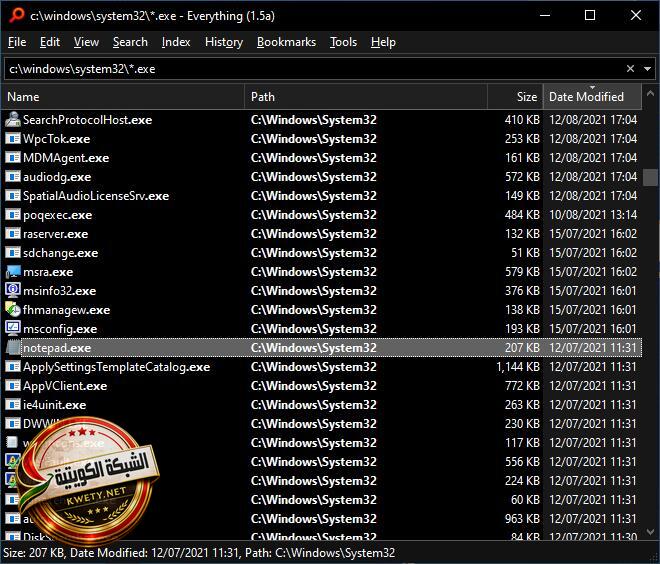Select the msconfig.exe icon
The image size is (660, 564).
point(13,329)
